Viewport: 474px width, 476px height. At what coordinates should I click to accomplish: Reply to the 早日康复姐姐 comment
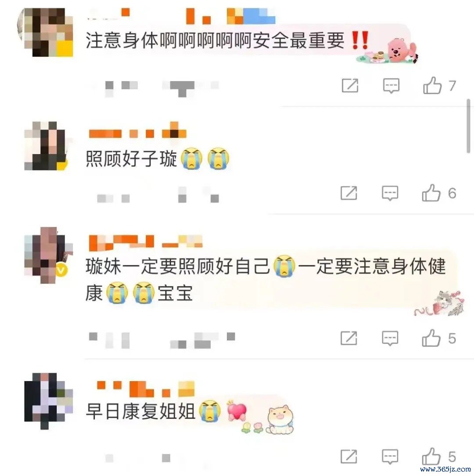[390, 457]
